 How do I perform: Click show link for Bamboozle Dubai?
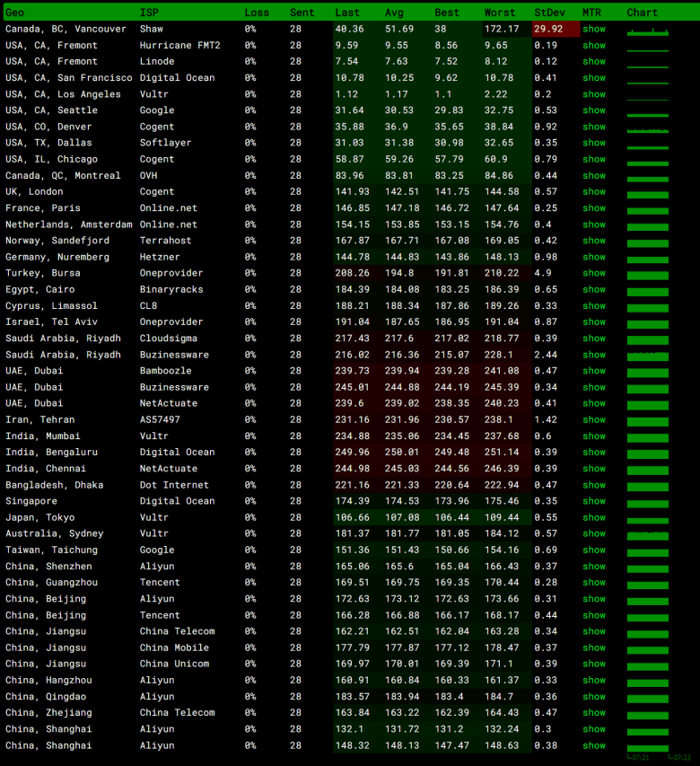pos(593,371)
